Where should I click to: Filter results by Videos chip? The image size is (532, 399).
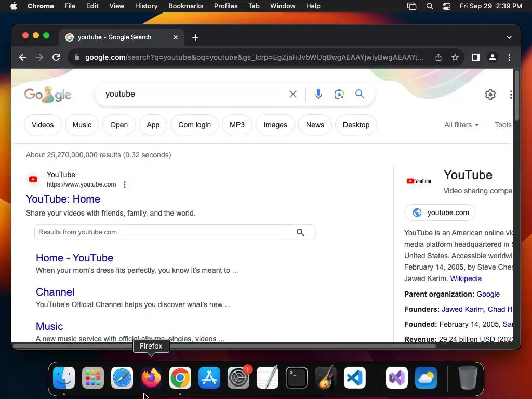click(43, 125)
